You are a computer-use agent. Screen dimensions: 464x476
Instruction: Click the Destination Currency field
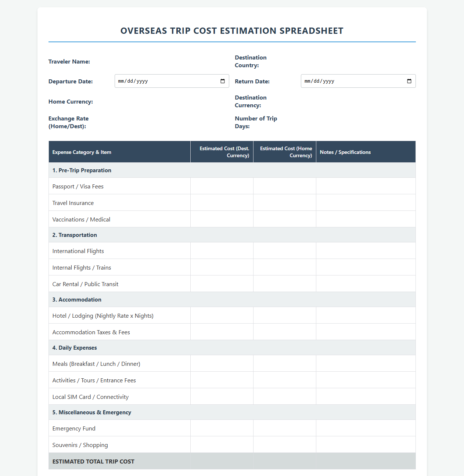click(x=358, y=101)
